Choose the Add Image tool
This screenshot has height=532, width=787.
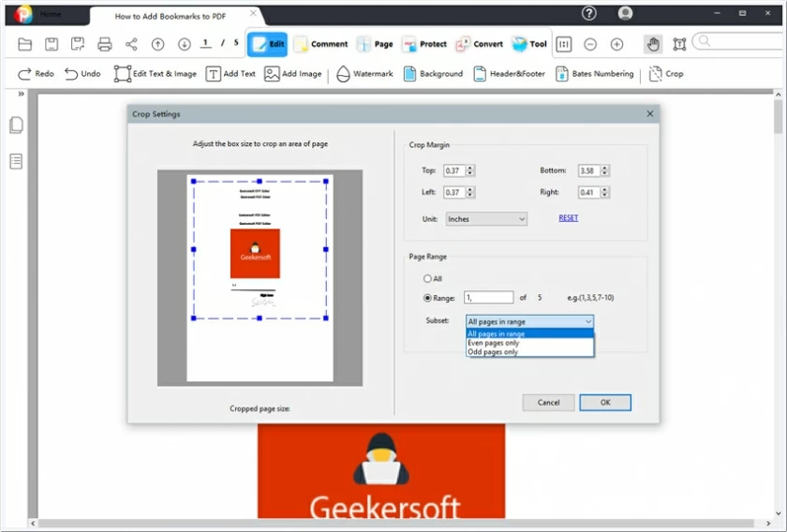(x=292, y=74)
